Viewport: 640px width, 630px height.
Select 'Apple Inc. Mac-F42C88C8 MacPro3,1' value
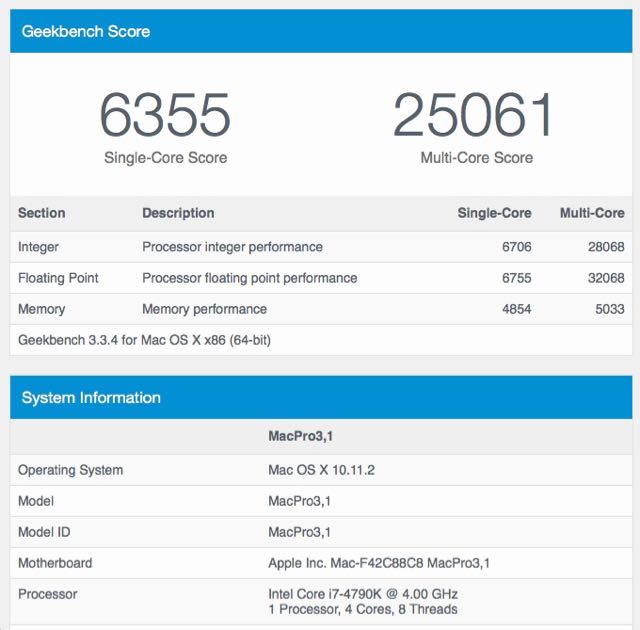coord(379,563)
